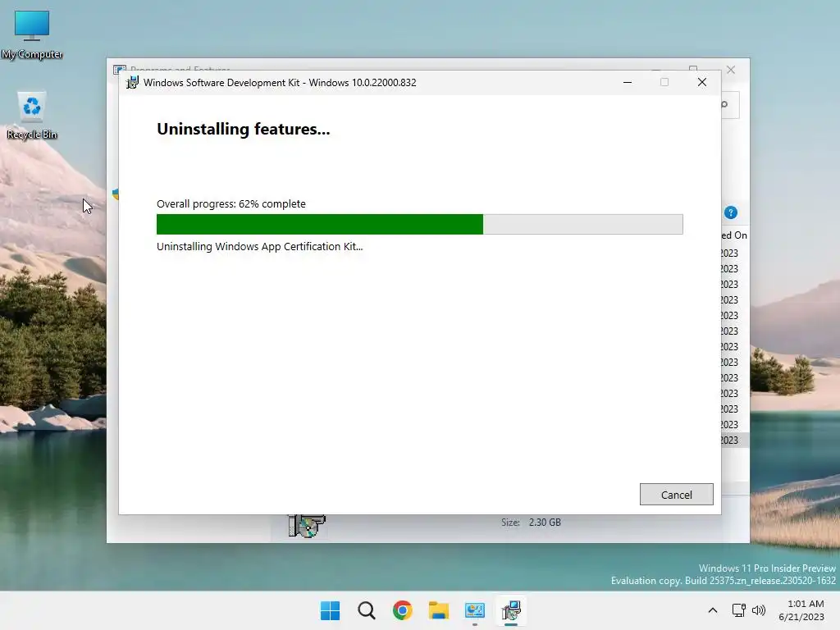The height and width of the screenshot is (630, 840).
Task: Click help icon in Programs and Features
Action: pyautogui.click(x=731, y=212)
